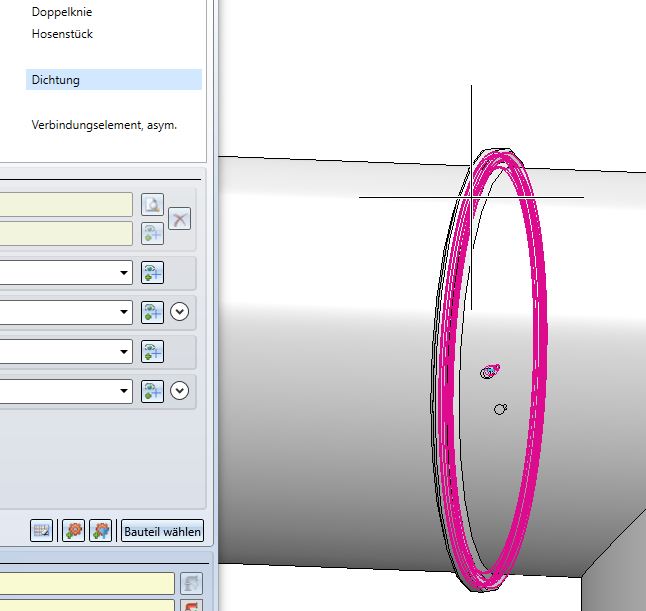Click eye-plus icon beside third white combo box

152,351
